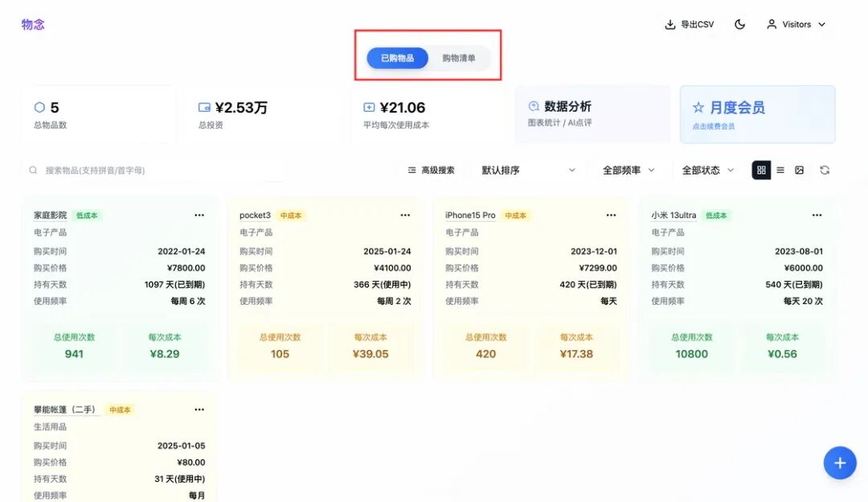Click 中成本 tag on pocket3
The height and width of the screenshot is (502, 868).
(291, 216)
